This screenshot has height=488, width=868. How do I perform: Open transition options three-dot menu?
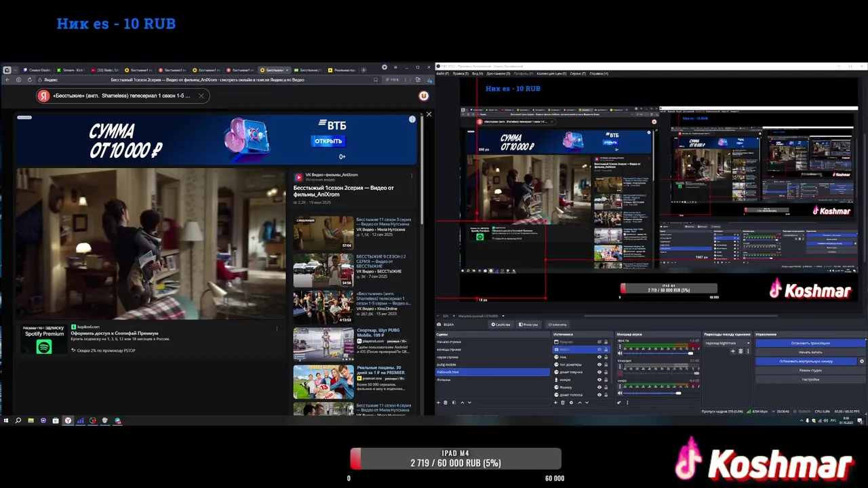[x=748, y=351]
